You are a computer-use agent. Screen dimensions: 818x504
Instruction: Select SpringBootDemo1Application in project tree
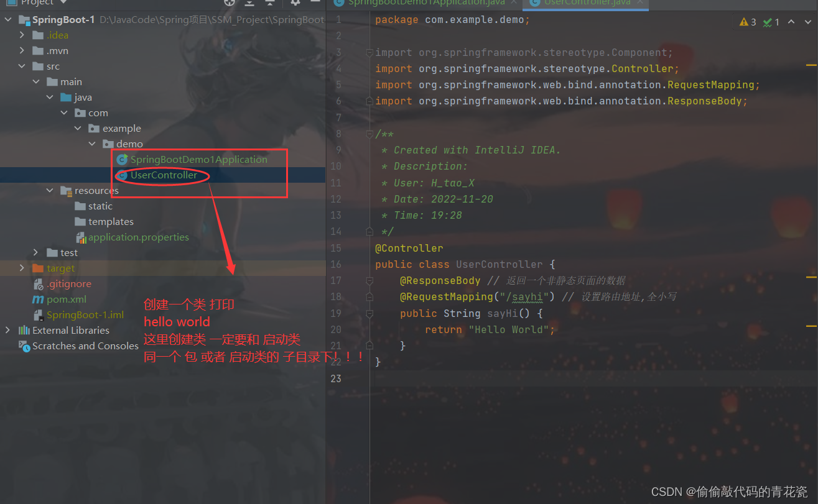[199, 160]
